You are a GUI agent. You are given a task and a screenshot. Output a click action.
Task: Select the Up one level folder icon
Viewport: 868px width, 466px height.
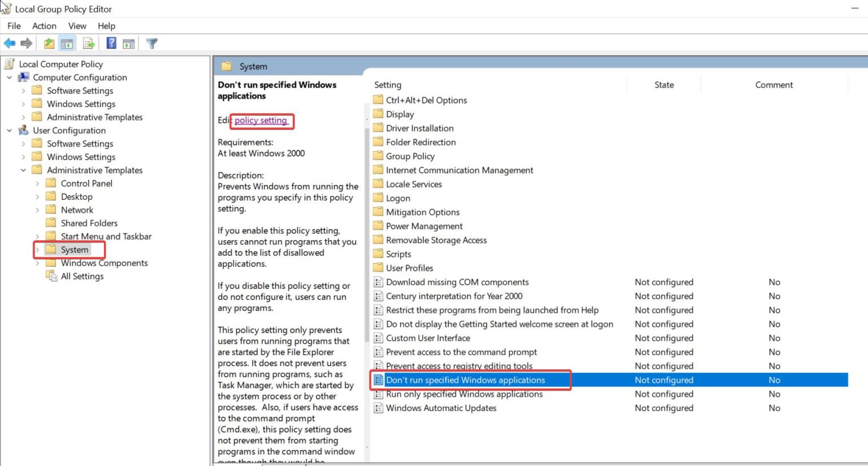coord(49,43)
